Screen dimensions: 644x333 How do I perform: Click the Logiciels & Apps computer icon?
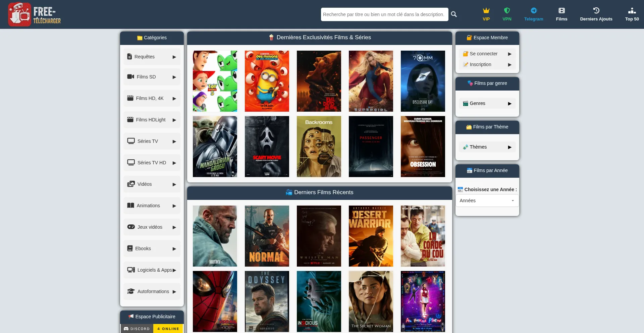tap(131, 270)
